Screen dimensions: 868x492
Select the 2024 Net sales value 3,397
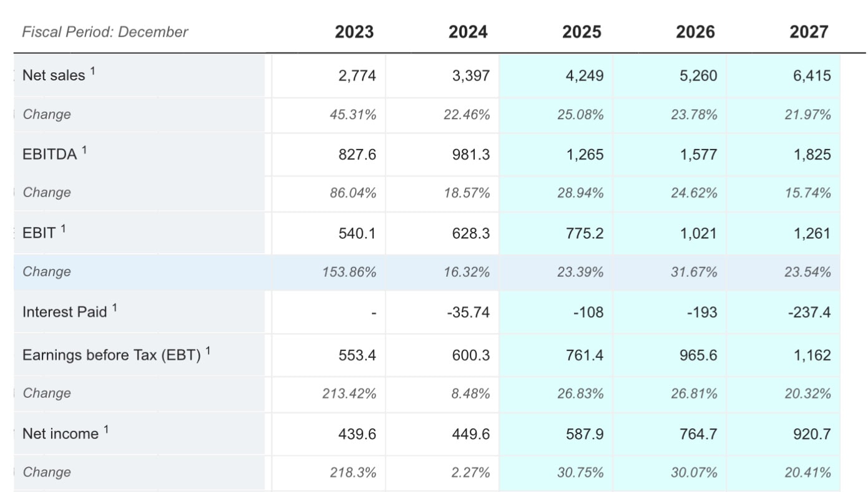click(471, 75)
